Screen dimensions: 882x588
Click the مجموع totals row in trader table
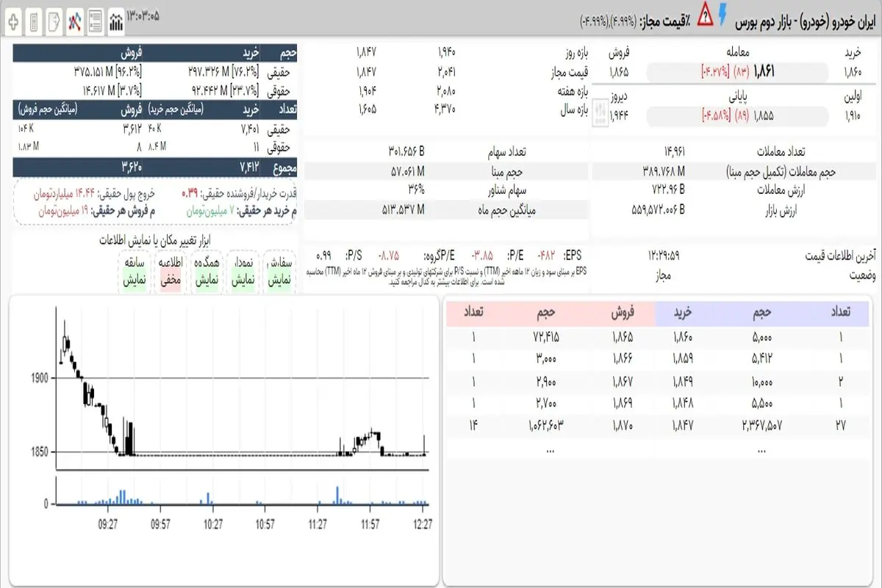[155, 167]
